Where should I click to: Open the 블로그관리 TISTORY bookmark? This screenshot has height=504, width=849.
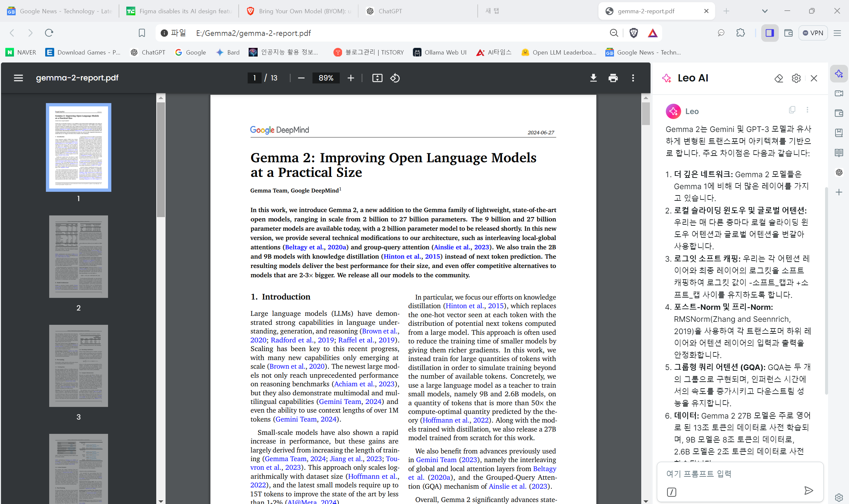pyautogui.click(x=369, y=52)
